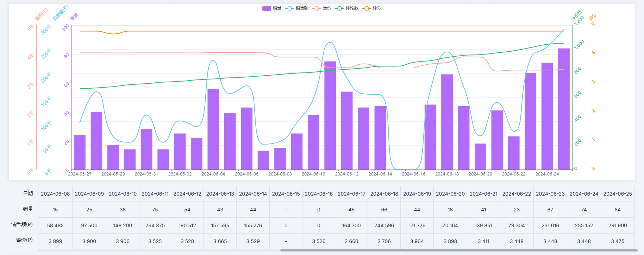This screenshot has width=644, height=255.
Task: Click the price cell 3 411
Action: coord(483,241)
